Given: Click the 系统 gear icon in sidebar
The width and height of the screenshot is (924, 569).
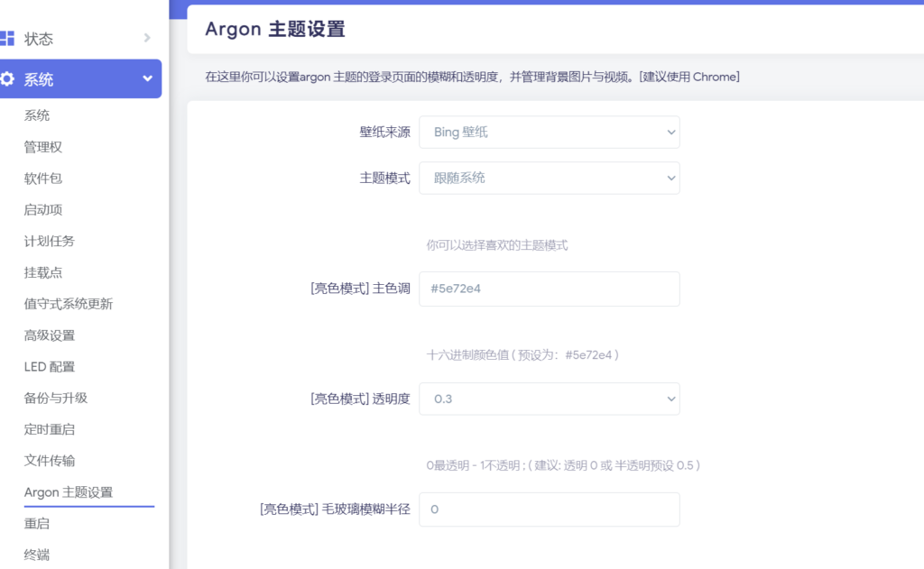Looking at the screenshot, I should pyautogui.click(x=7, y=79).
